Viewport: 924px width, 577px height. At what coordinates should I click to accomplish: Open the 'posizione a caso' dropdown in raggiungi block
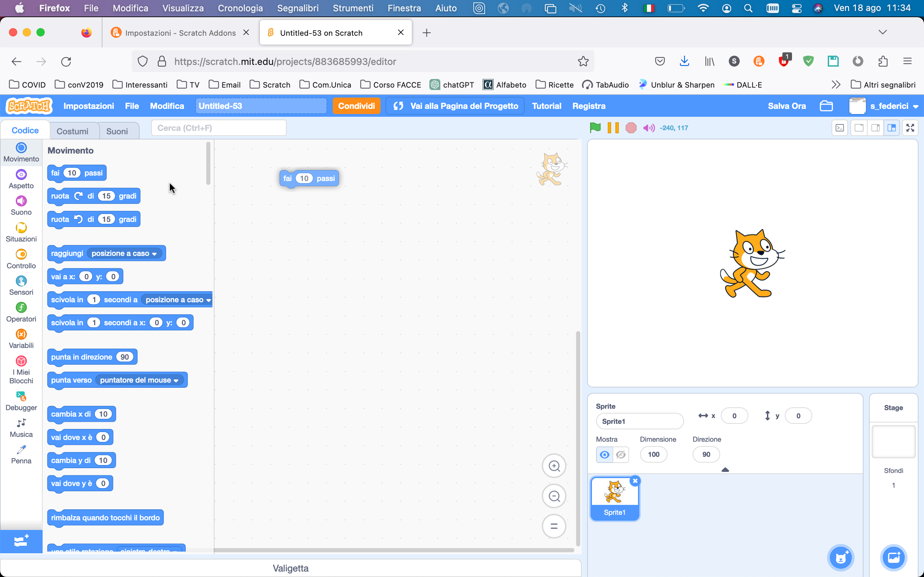coord(154,254)
